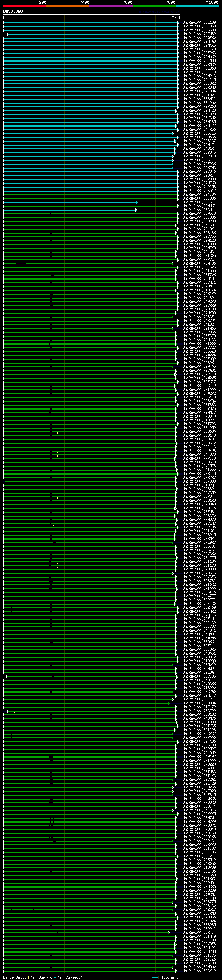Open hit UniRef100_B9R800

point(199,179)
